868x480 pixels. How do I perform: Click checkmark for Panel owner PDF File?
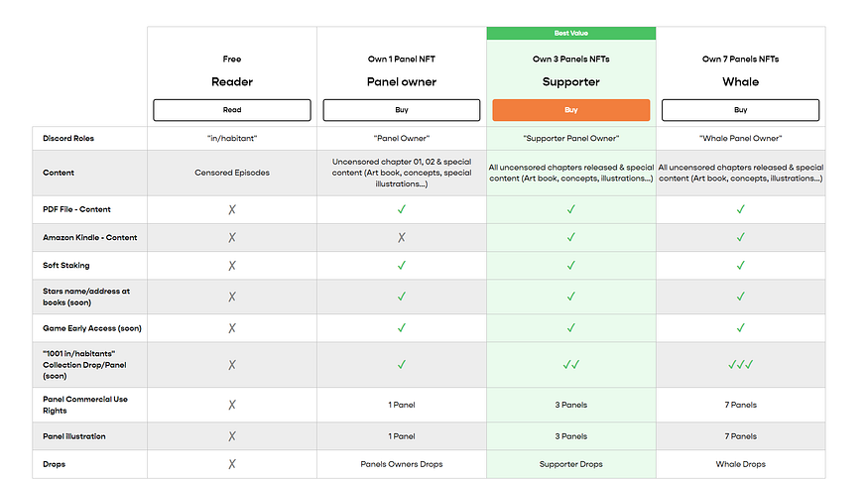coord(402,209)
